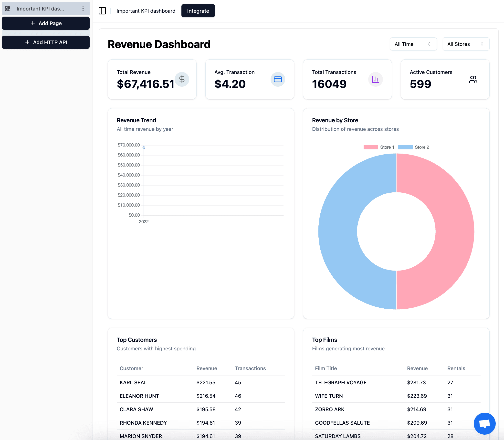
Task: Click the bar chart icon on Total Transactions
Action: pos(375,79)
